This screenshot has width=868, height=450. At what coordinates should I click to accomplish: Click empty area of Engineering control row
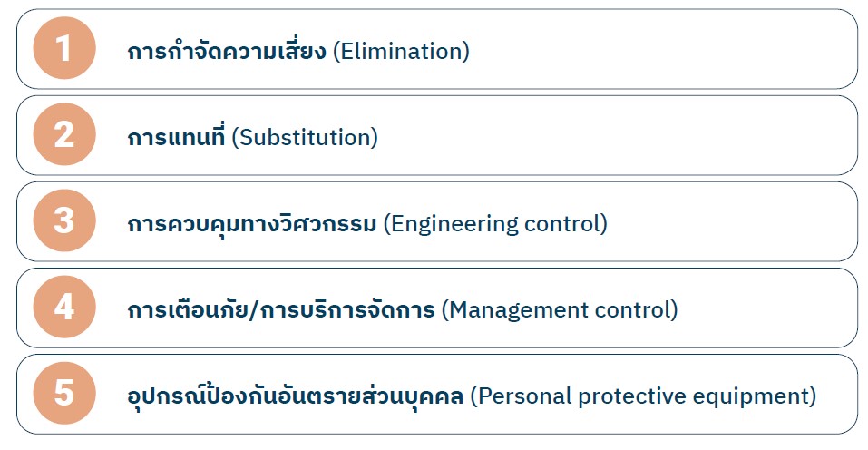click(731, 221)
